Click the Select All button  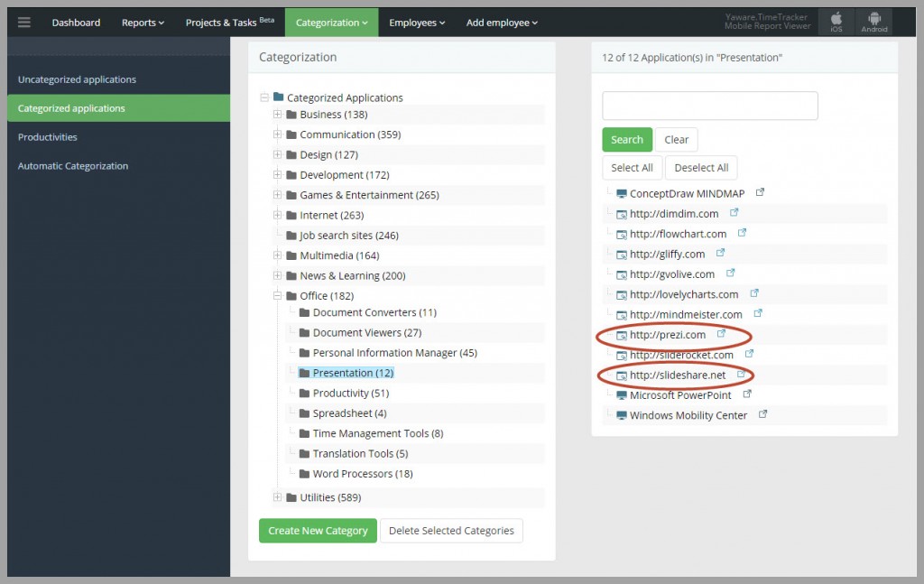632,168
